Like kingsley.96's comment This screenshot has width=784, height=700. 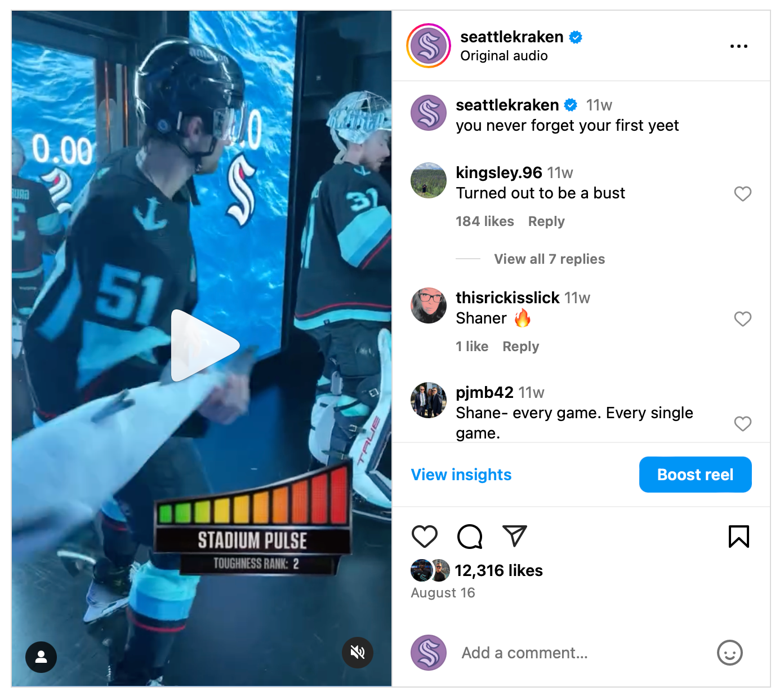pyautogui.click(x=743, y=194)
